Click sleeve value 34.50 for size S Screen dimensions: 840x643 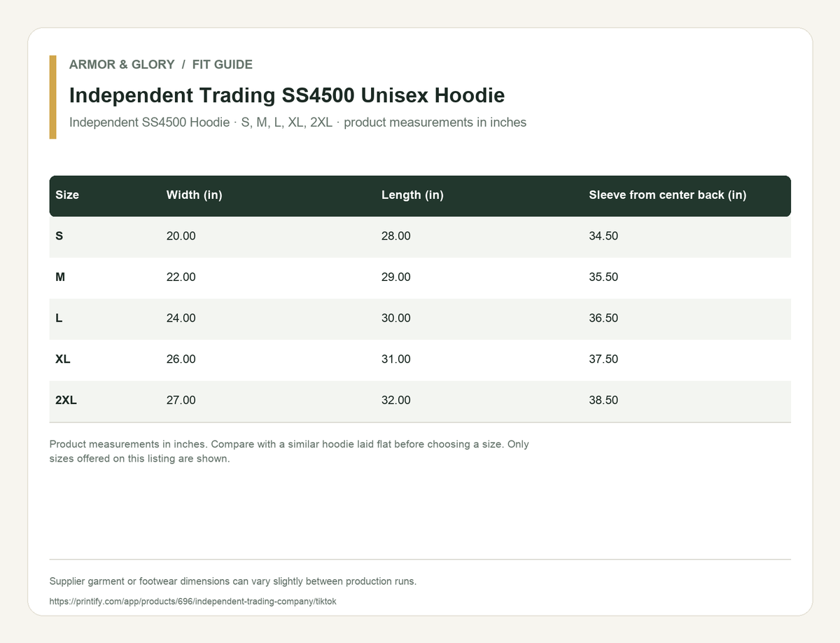(603, 237)
